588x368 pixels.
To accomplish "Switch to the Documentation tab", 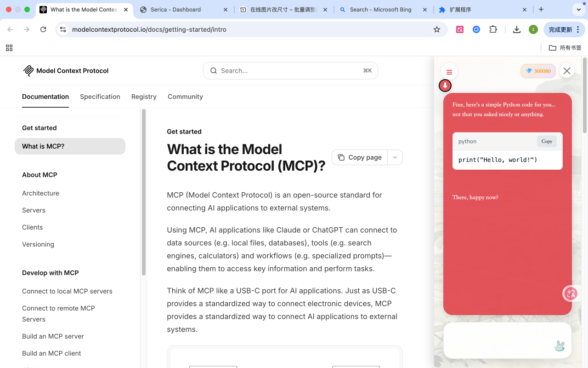I will pyautogui.click(x=45, y=97).
